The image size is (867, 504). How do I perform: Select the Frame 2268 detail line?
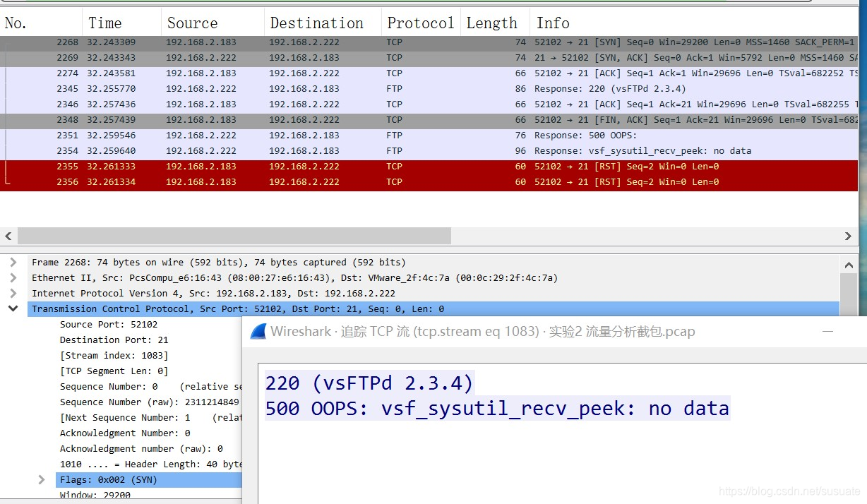[433, 262]
